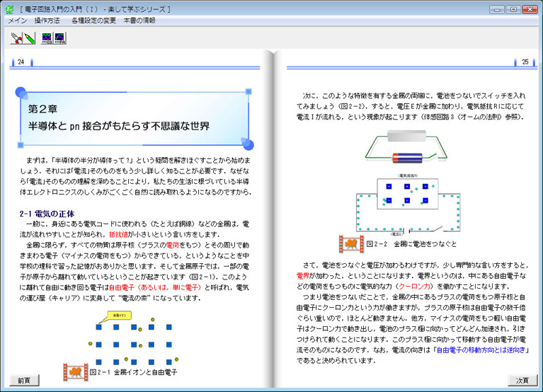Click the red term 電界
Image resolution: width=543 pixels, height=392 pixels.
click(x=303, y=276)
